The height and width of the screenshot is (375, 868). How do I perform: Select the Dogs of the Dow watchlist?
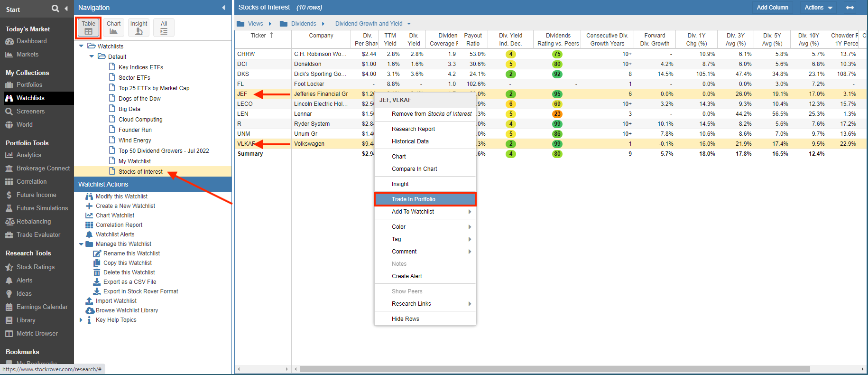pos(139,99)
